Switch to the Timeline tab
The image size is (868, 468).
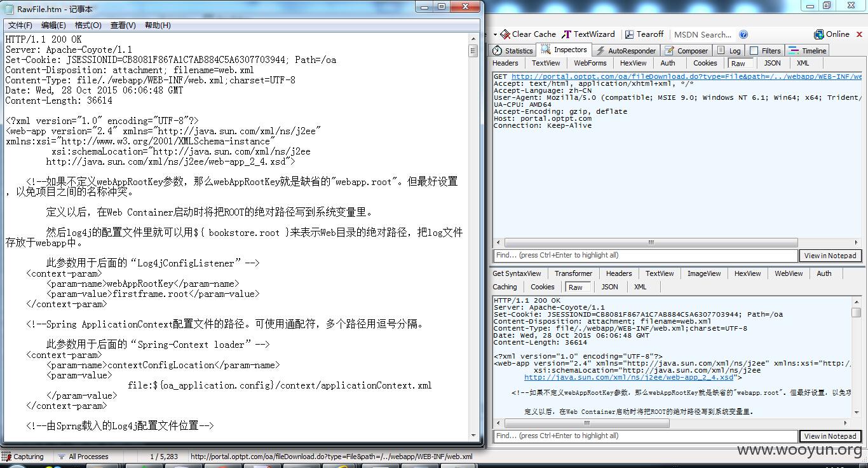tap(808, 50)
